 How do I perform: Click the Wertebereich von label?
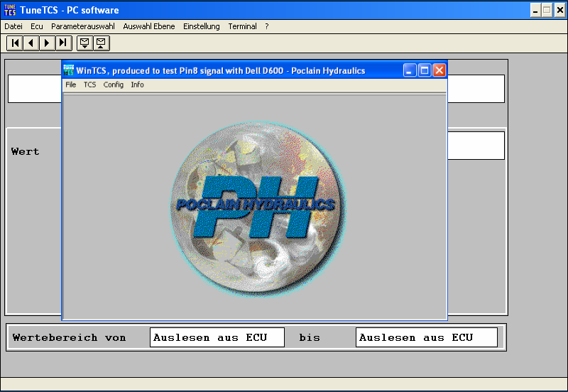[69, 337]
